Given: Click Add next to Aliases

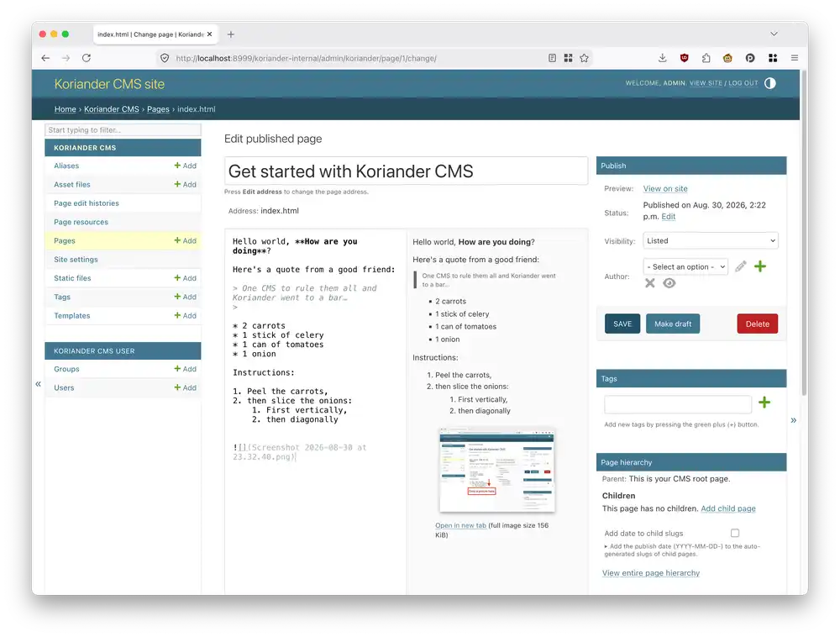Looking at the screenshot, I should pos(186,166).
